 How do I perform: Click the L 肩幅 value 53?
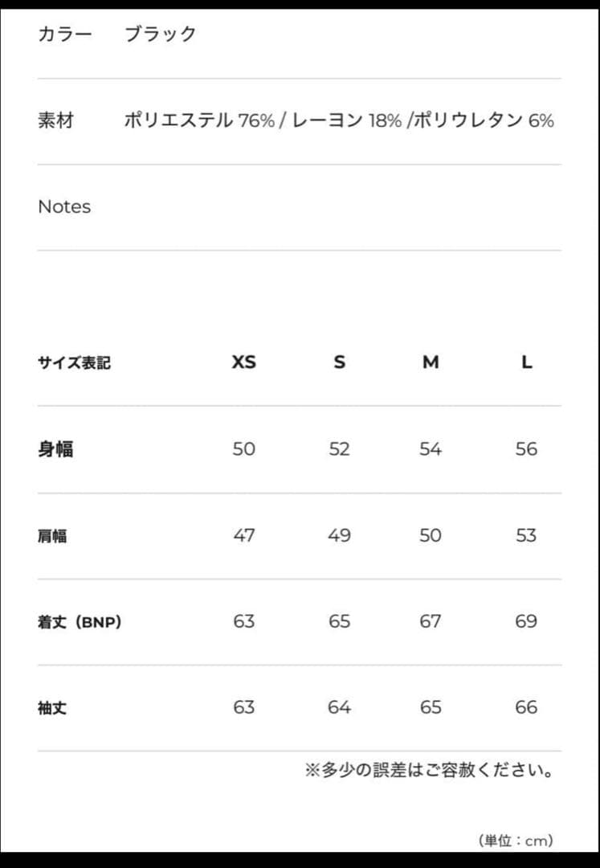click(526, 535)
